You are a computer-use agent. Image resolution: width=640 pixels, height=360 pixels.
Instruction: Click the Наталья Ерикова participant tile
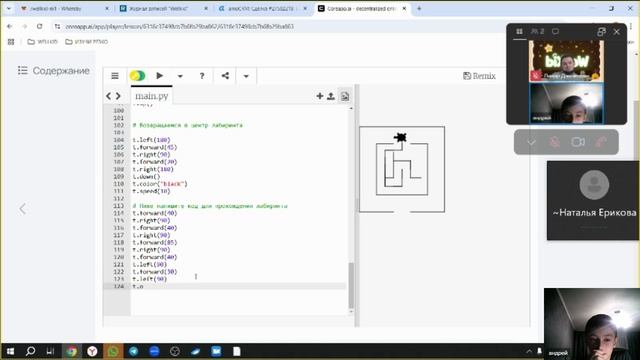tap(593, 200)
